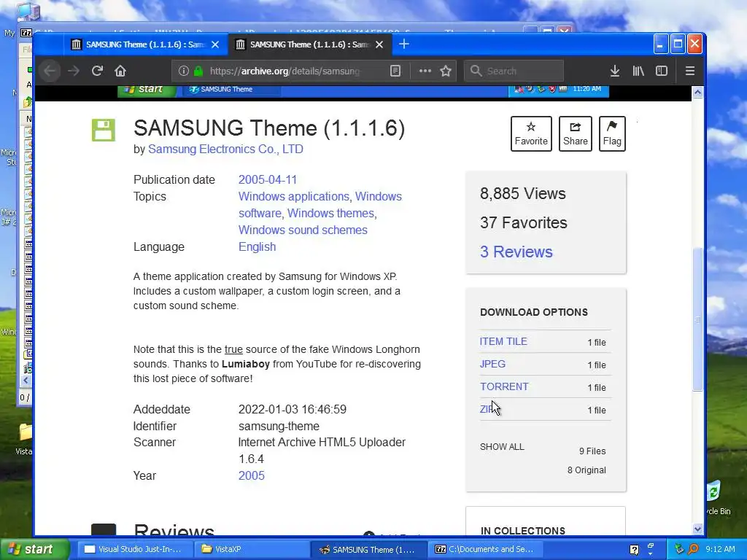Open page actions three-dots menu
The image size is (747, 560).
425,71
